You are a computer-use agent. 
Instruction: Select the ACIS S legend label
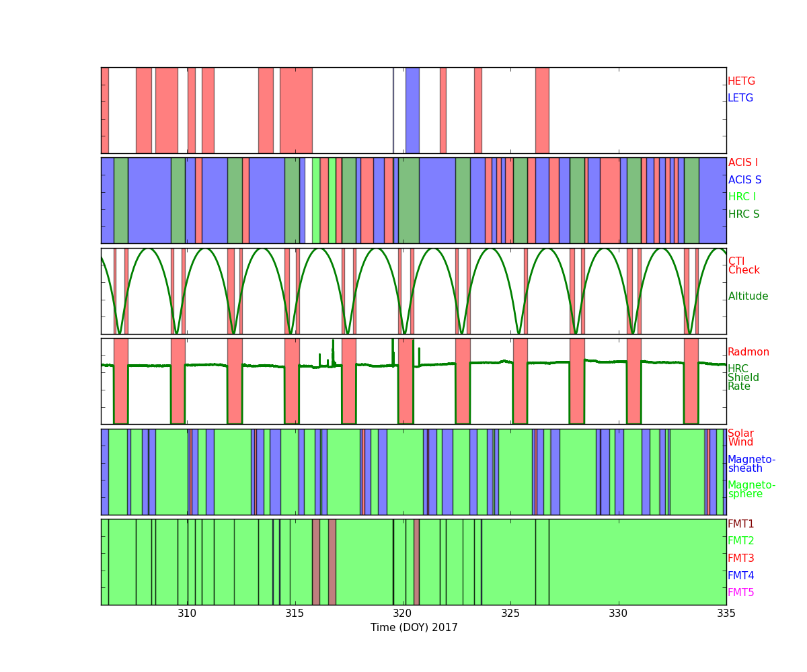tap(744, 180)
